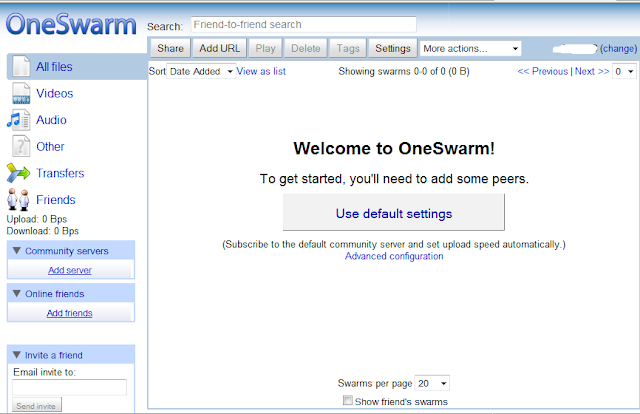Click the Play button
The width and height of the screenshot is (640, 414).
[x=265, y=49]
